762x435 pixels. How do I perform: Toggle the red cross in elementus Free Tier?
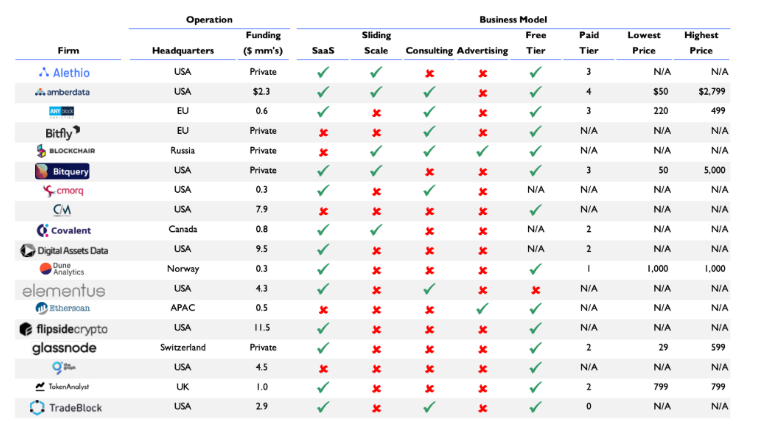pyautogui.click(x=535, y=289)
